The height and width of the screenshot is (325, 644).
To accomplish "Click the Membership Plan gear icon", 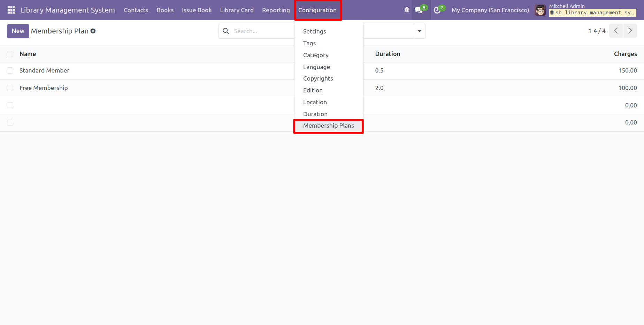I will pos(93,31).
